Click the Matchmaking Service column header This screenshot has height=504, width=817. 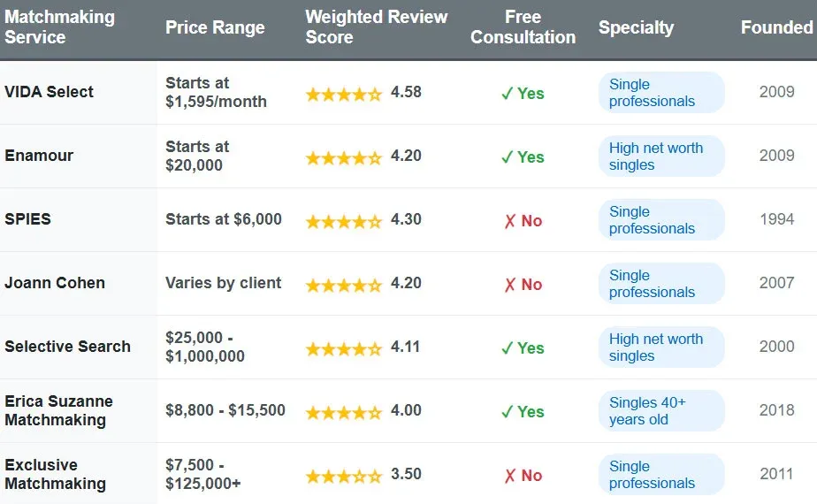(x=59, y=27)
